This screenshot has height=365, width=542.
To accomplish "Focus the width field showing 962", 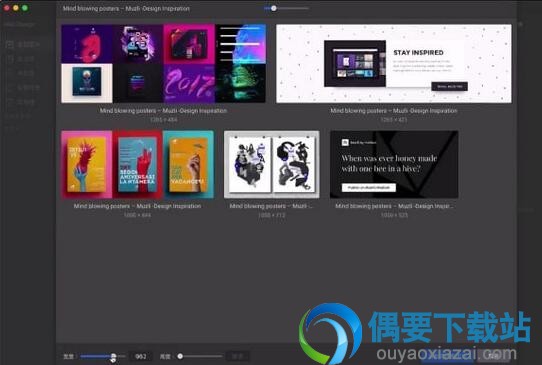I will pyautogui.click(x=141, y=356).
